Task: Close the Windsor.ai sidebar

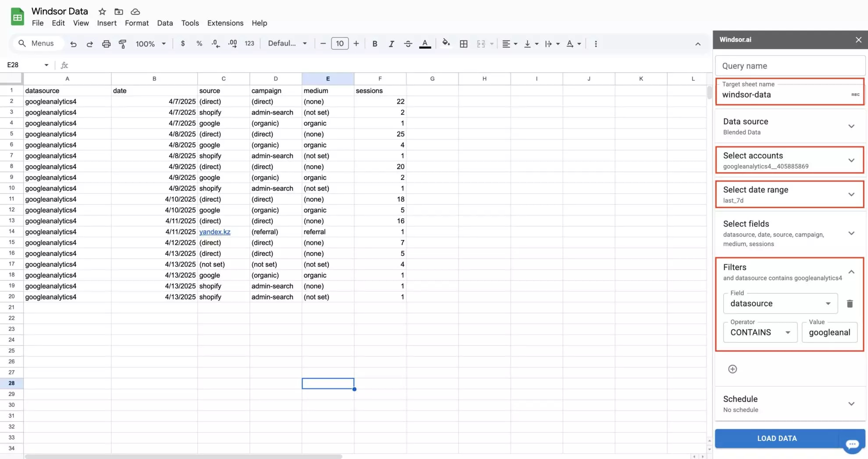Action: pyautogui.click(x=858, y=40)
